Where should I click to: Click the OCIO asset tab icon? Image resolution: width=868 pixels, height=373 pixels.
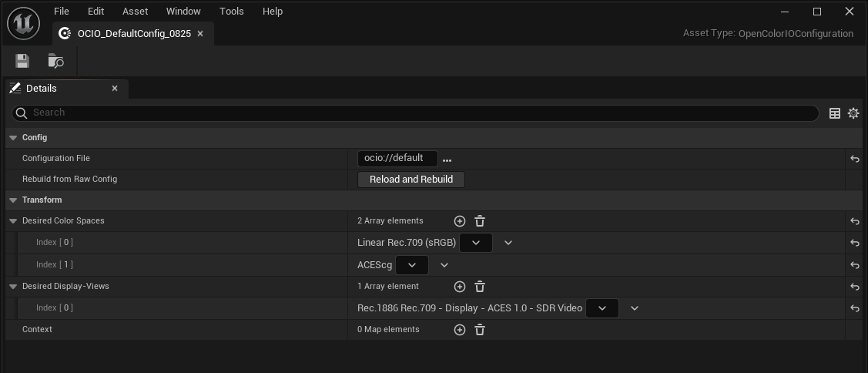coord(65,34)
